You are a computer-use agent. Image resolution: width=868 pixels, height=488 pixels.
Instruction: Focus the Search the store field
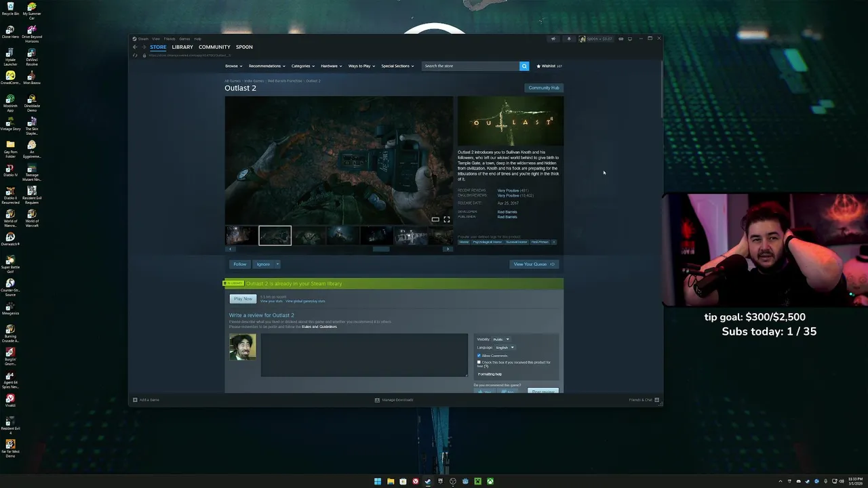pos(471,66)
